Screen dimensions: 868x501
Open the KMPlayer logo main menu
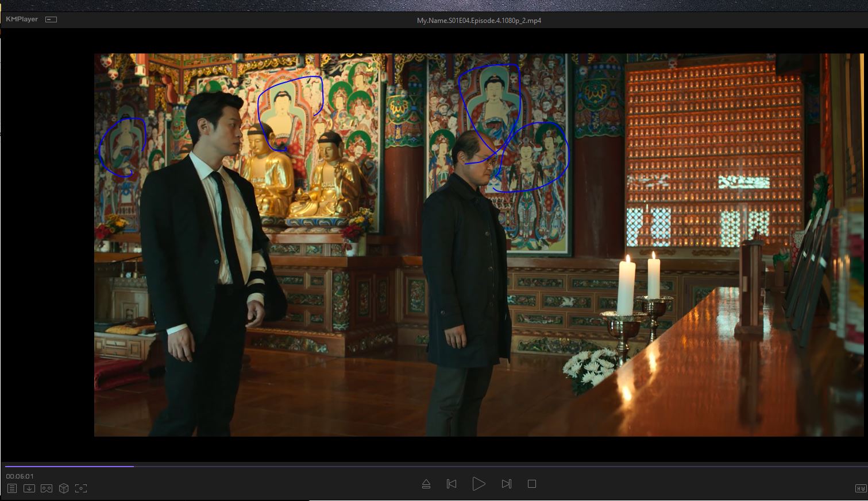[x=22, y=20]
